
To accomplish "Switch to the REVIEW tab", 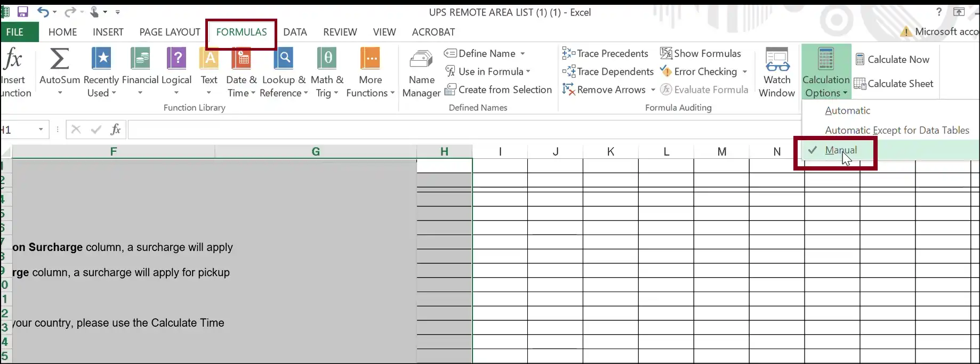I will 340,32.
